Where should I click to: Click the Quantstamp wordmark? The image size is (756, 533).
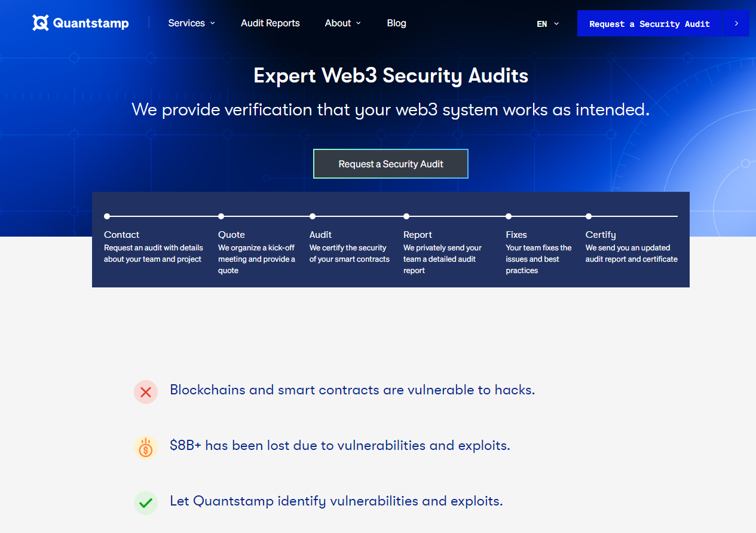point(91,23)
